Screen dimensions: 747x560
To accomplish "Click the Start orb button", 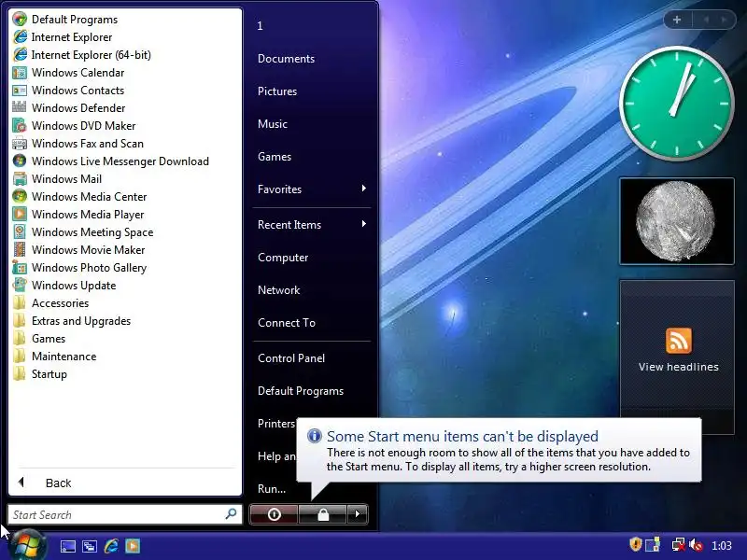I will click(x=26, y=545).
